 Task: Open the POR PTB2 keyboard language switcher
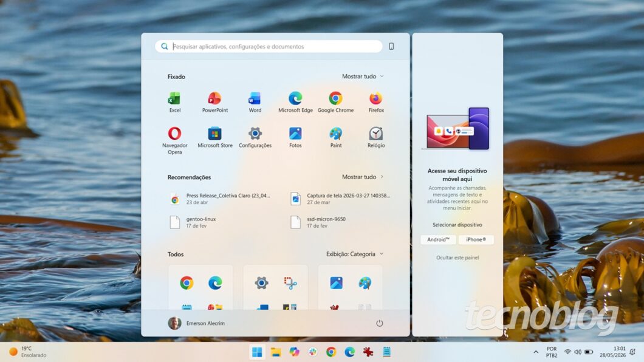[x=552, y=352]
